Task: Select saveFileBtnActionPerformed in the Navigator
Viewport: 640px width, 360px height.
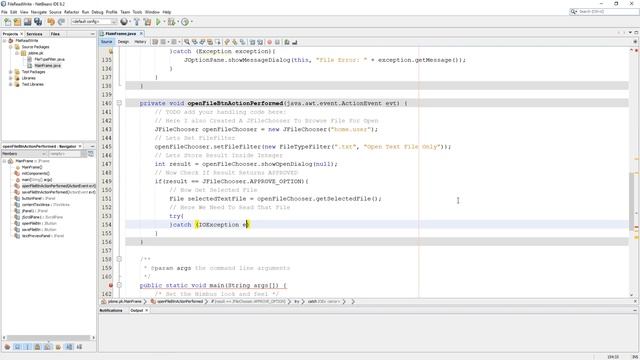Action: pos(58,192)
